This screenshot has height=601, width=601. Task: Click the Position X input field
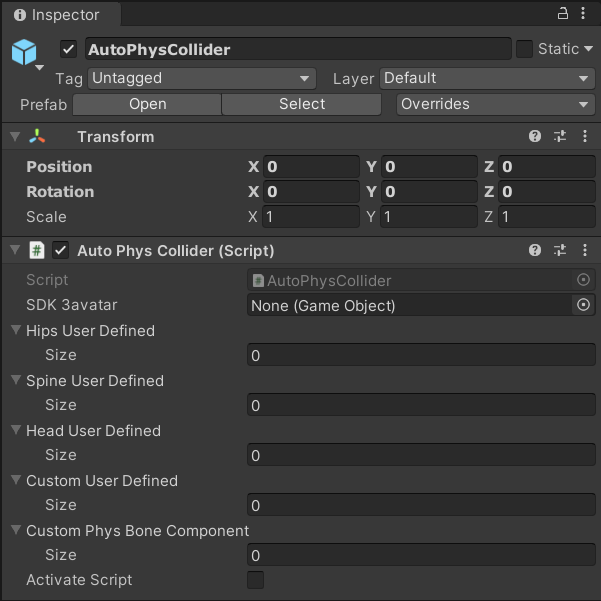pyautogui.click(x=311, y=167)
